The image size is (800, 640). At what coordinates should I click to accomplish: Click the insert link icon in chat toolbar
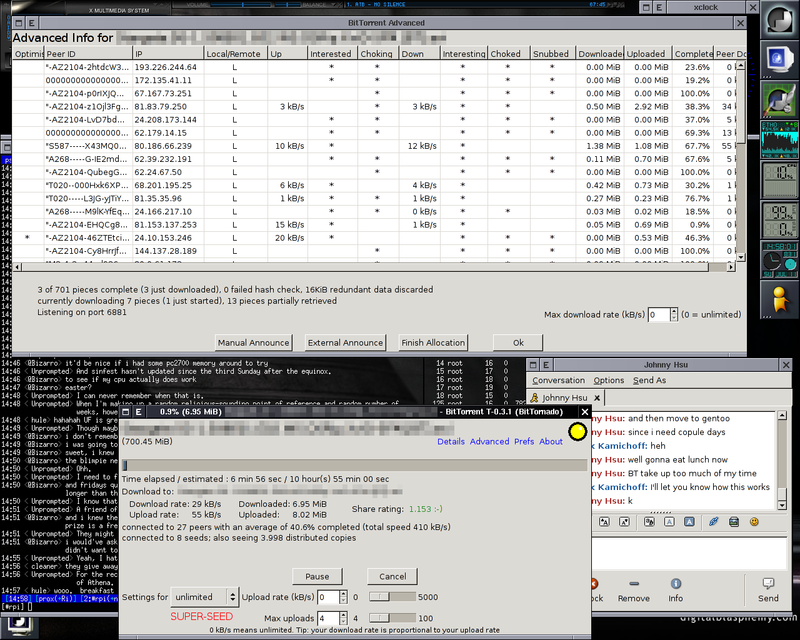tap(714, 522)
